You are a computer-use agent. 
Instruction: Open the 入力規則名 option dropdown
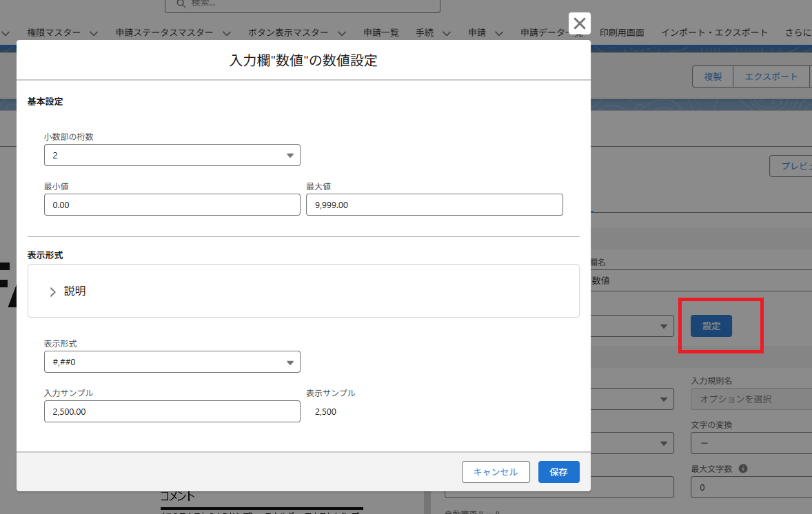751,399
